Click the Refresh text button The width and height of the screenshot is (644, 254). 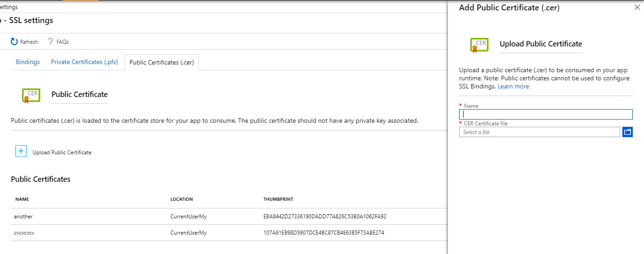point(29,42)
